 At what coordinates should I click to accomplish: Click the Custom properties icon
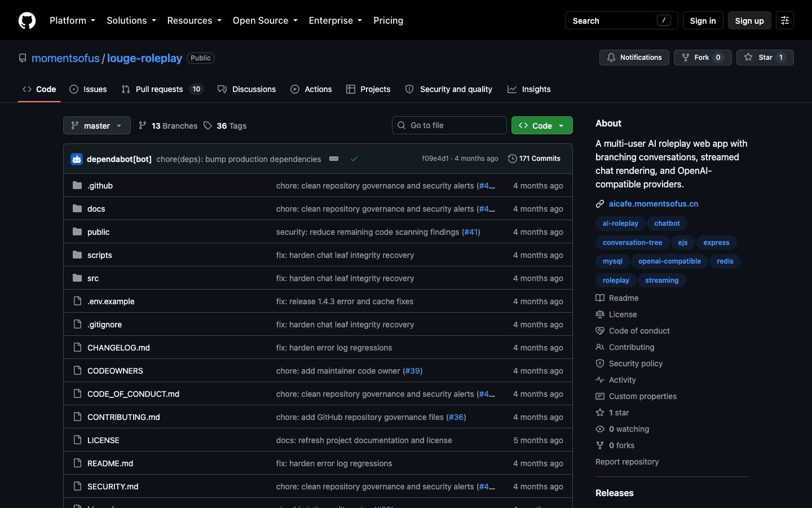coord(600,396)
